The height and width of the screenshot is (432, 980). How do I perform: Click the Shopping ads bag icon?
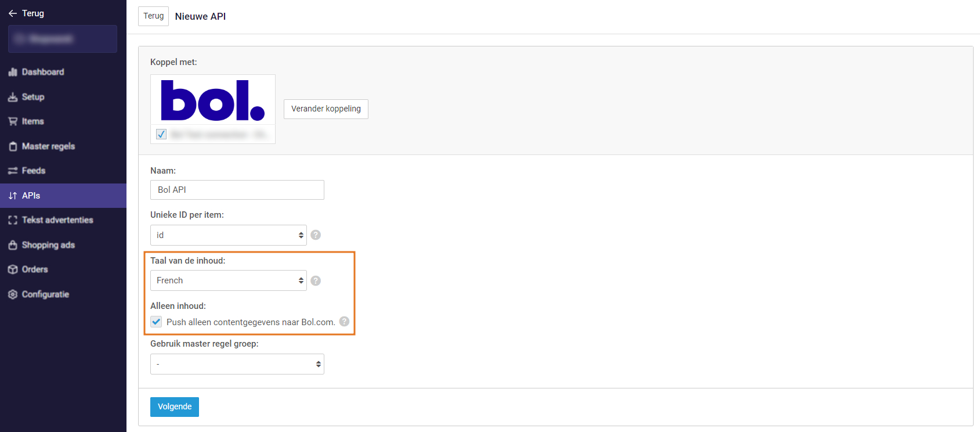[x=13, y=245]
